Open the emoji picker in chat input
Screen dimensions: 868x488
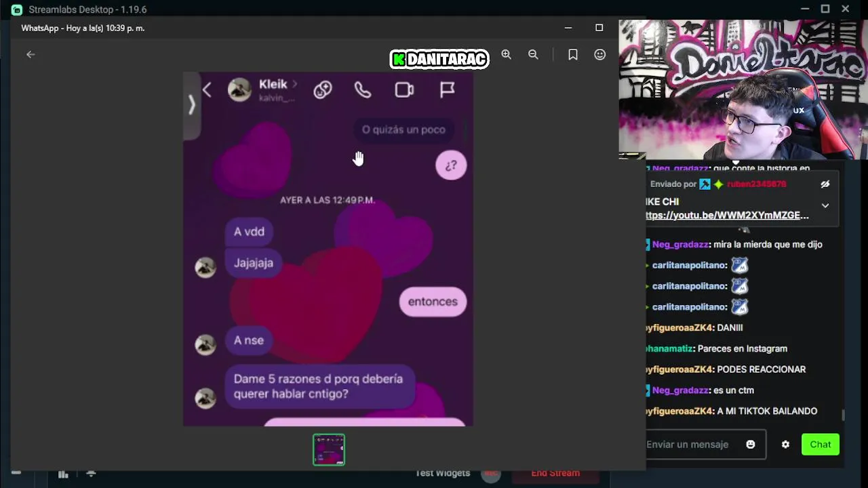click(x=751, y=445)
